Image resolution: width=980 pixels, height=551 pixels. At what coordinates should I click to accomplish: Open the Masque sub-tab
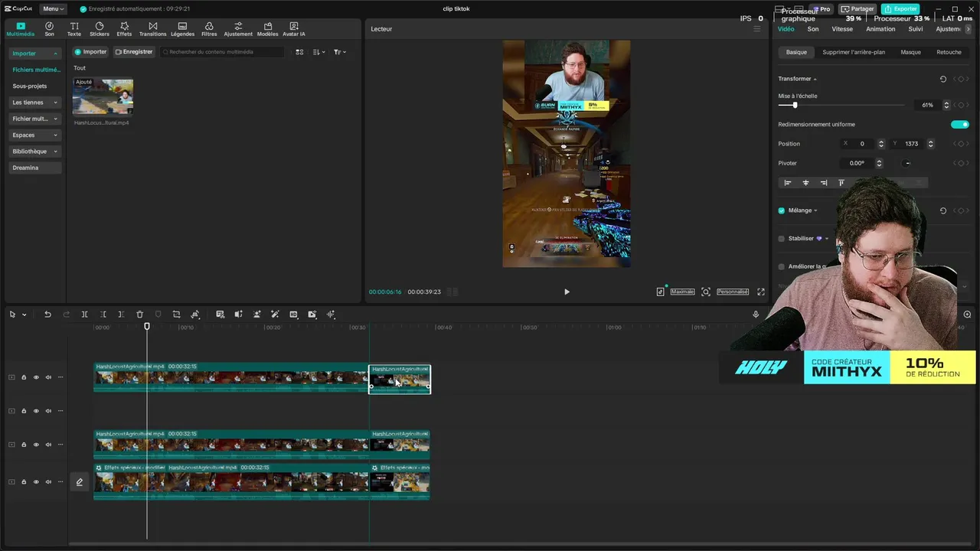point(910,52)
